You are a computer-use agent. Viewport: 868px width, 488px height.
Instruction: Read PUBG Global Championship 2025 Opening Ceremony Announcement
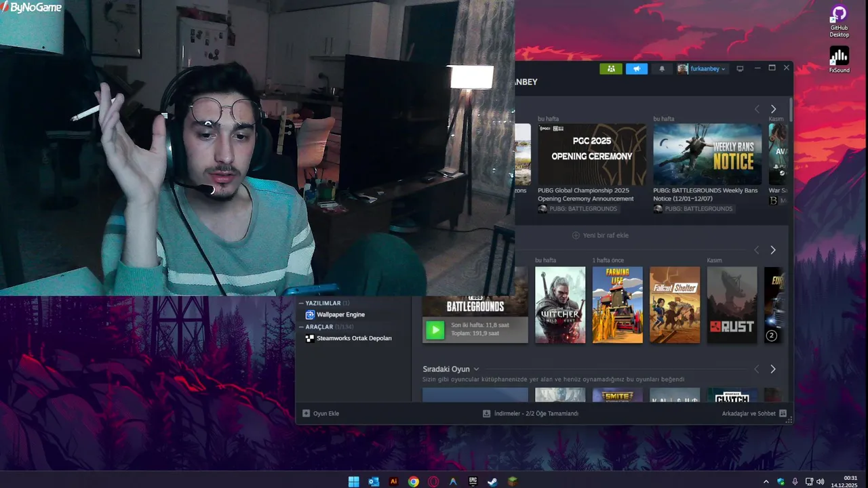pos(586,195)
